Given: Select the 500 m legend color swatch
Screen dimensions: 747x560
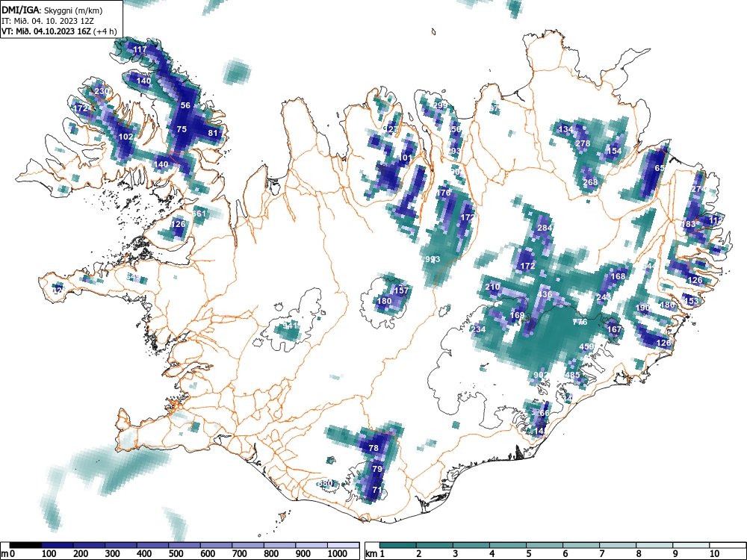Looking at the screenshot, I should [185, 545].
